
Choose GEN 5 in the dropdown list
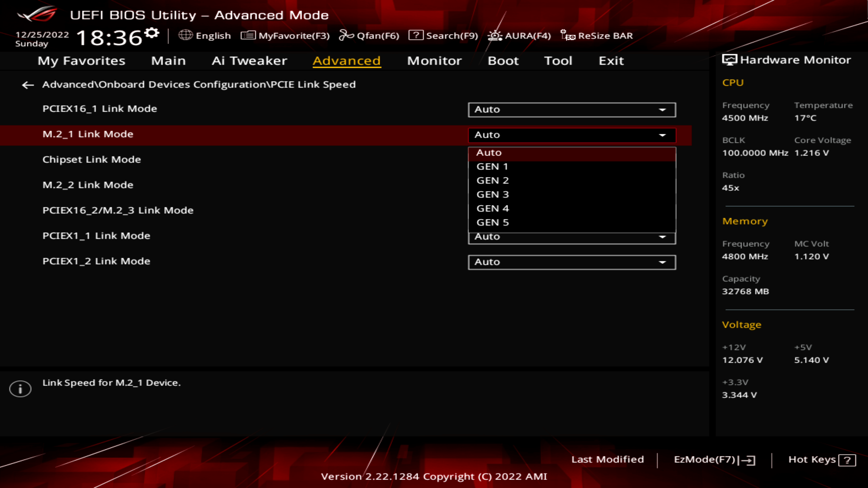(x=492, y=223)
